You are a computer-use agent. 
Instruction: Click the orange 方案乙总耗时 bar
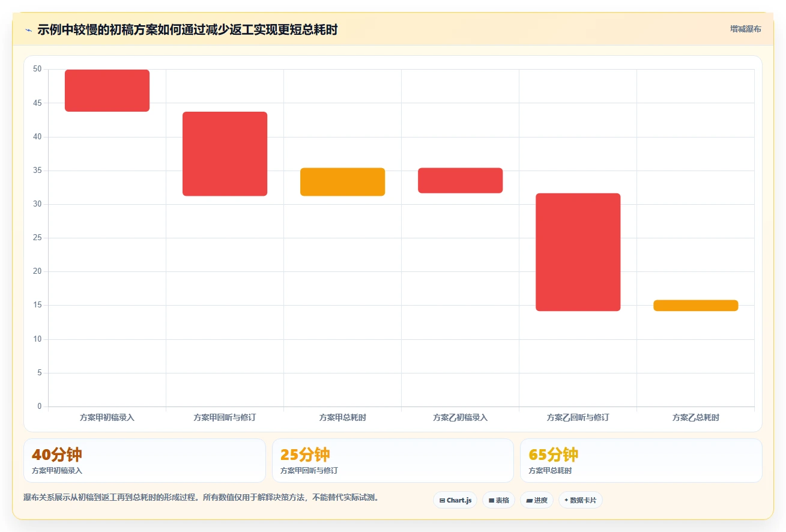pyautogui.click(x=695, y=306)
